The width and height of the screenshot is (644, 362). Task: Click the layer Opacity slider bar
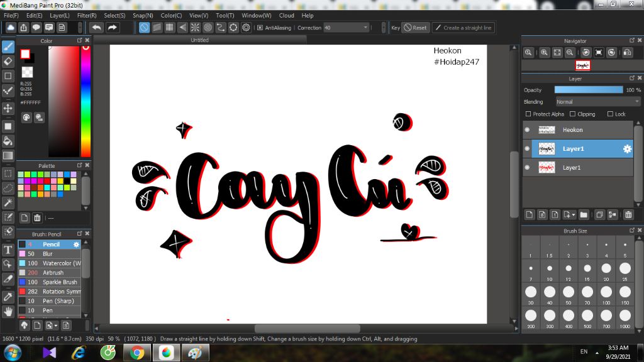588,90
